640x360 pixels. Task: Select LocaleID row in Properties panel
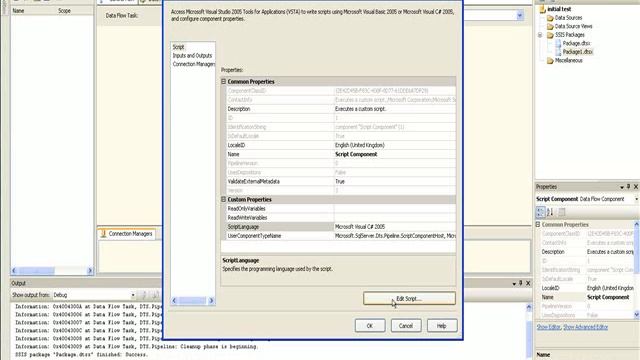tap(587, 288)
